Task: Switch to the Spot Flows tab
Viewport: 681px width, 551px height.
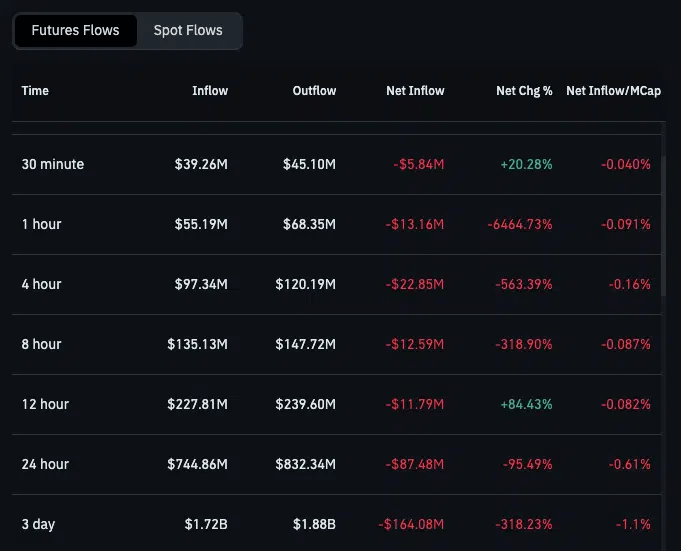Action: point(188,30)
